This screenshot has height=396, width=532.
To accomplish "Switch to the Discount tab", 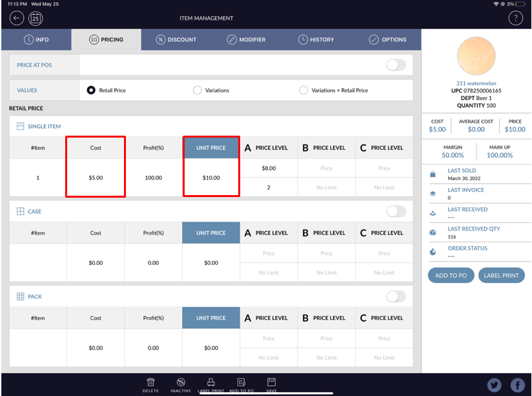I will (x=176, y=39).
